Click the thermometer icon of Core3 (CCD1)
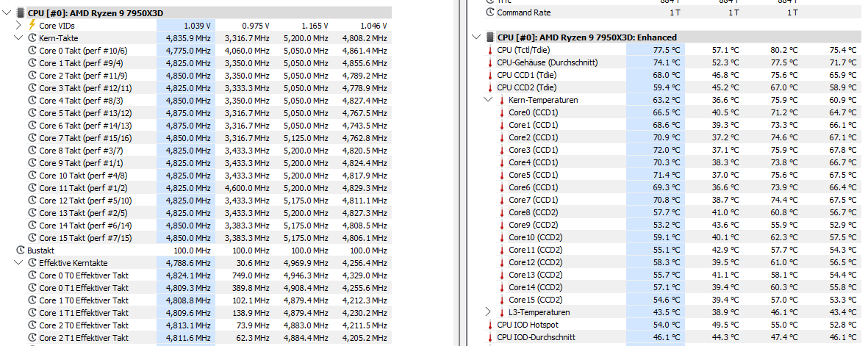The image size is (868, 346). [x=501, y=150]
